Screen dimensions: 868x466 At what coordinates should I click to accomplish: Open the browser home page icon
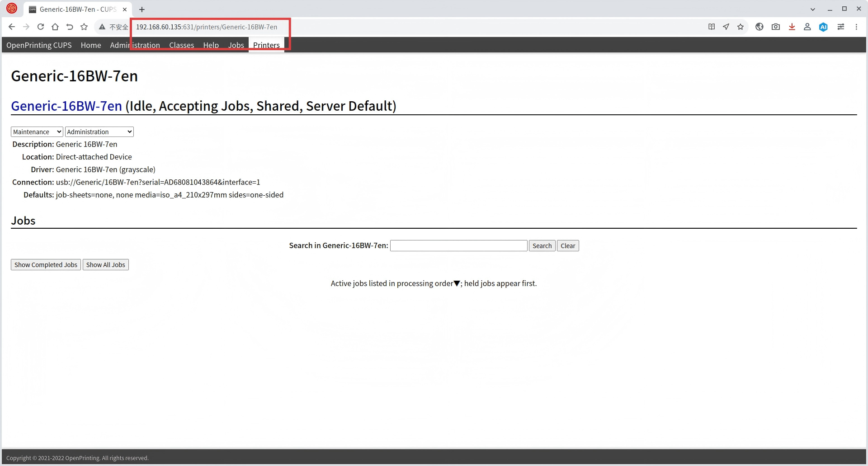[55, 27]
